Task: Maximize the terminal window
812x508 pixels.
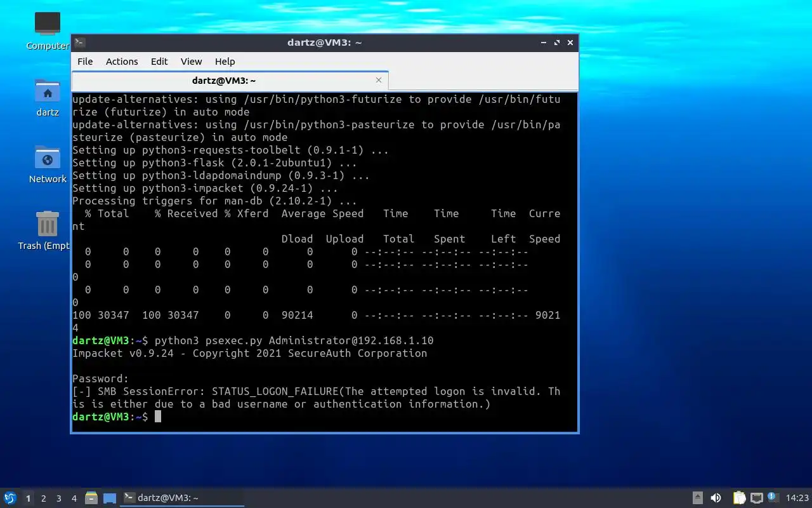Action: click(557, 43)
